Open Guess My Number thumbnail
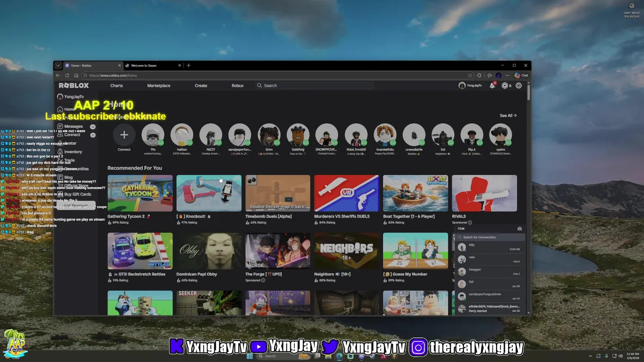This screenshot has width=644, height=362. [x=416, y=251]
